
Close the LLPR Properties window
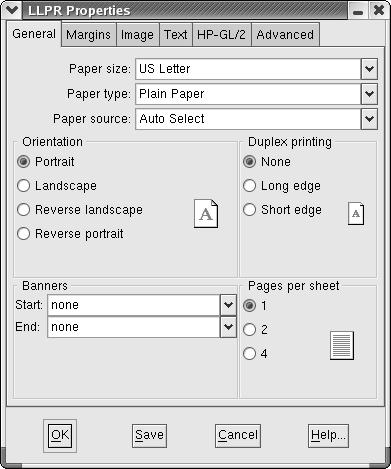point(378,10)
